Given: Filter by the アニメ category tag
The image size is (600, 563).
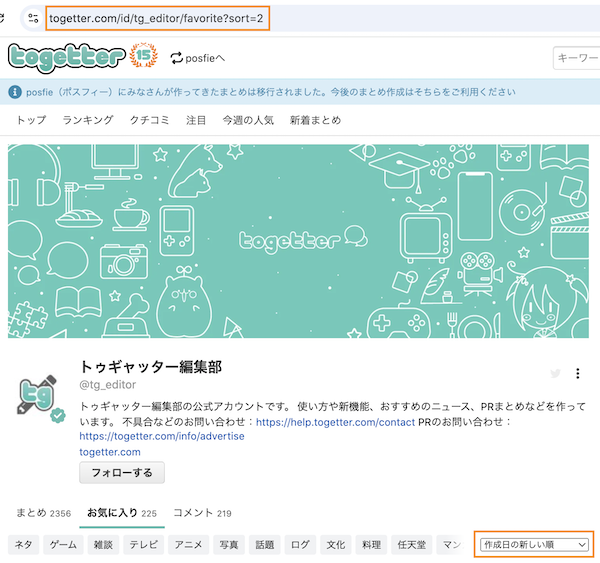Looking at the screenshot, I should [187, 545].
